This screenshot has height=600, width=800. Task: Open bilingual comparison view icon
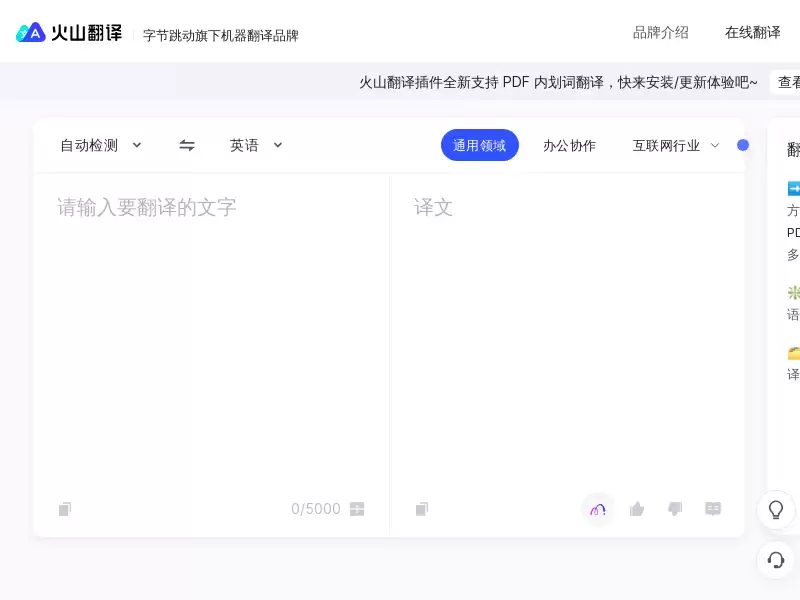(x=713, y=509)
